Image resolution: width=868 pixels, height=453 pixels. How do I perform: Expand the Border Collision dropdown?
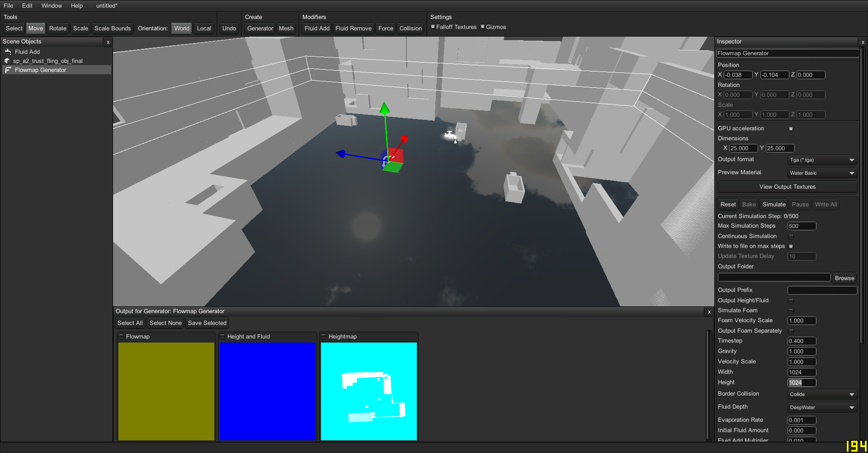pos(822,395)
